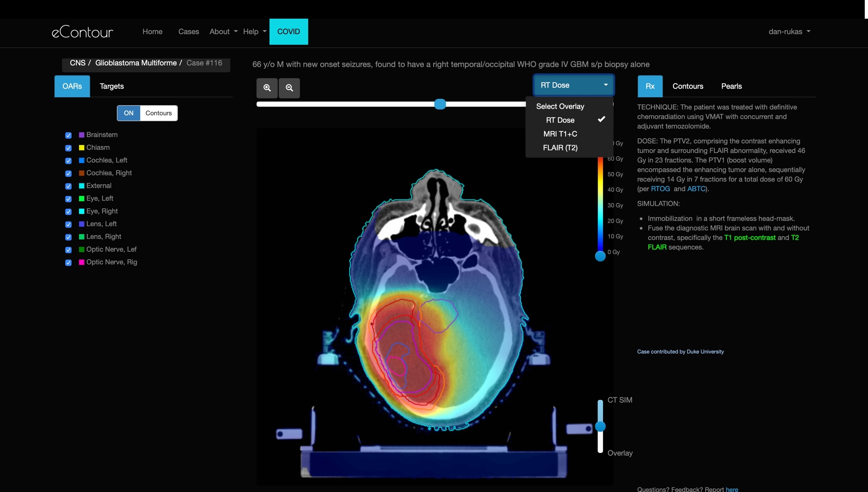This screenshot has width=868, height=492.
Task: Expand the About menu dropdown
Action: pyautogui.click(x=223, y=32)
